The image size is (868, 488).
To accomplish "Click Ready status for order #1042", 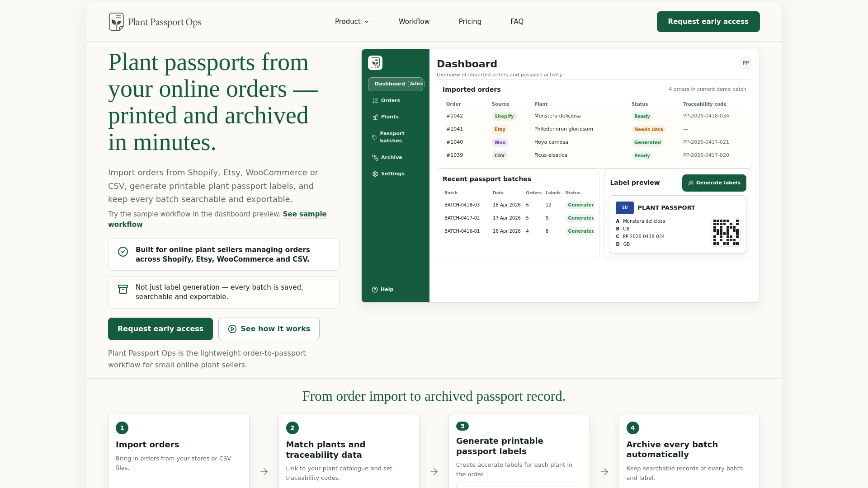I will tap(642, 117).
